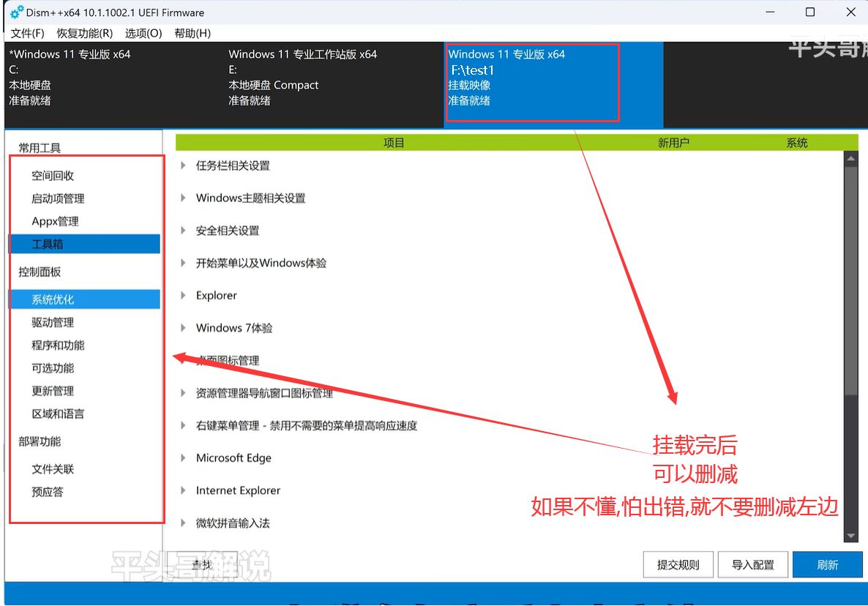Screen dimensions: 868x606
Task: Open the 文件(F) menu
Action: coord(28,33)
